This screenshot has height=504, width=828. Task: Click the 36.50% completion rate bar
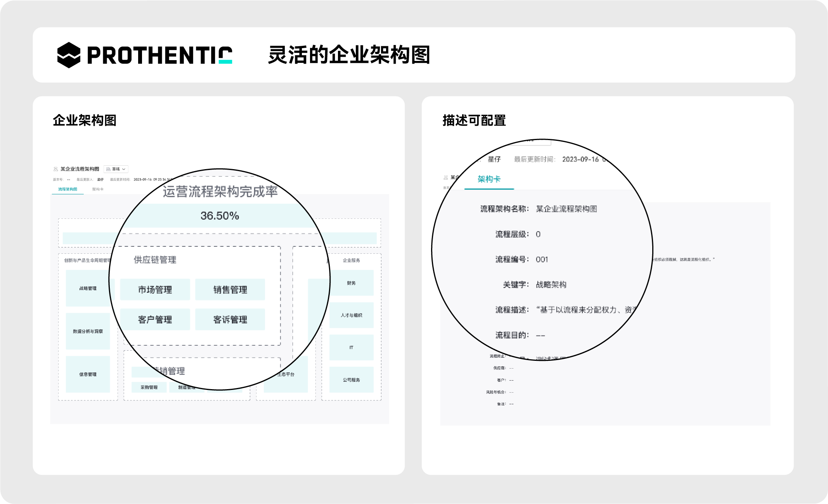click(x=220, y=216)
